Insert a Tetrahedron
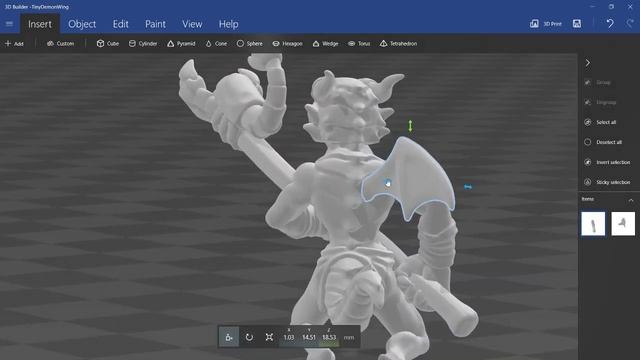Screen dimensions: 640x360 coord(398,43)
